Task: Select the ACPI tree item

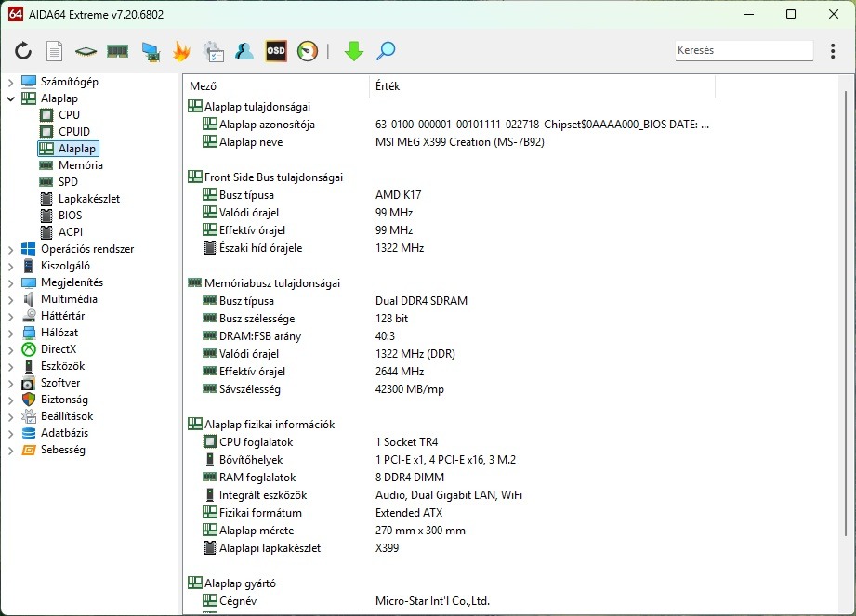Action: [71, 232]
